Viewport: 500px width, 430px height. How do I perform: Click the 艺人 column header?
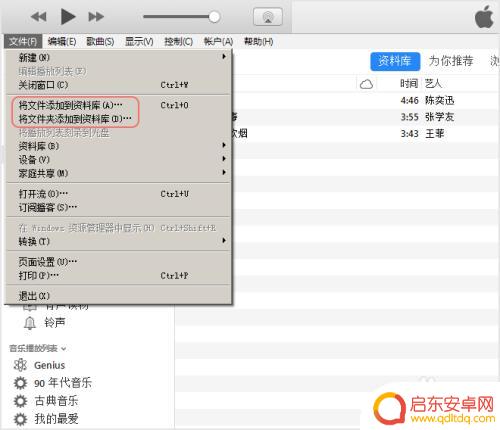(x=433, y=84)
